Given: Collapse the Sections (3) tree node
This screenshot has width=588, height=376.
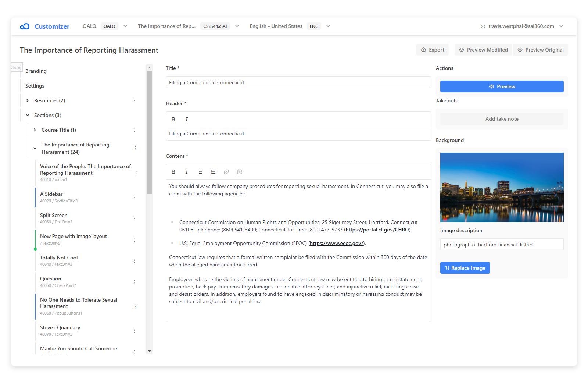Looking at the screenshot, I should tap(28, 115).
